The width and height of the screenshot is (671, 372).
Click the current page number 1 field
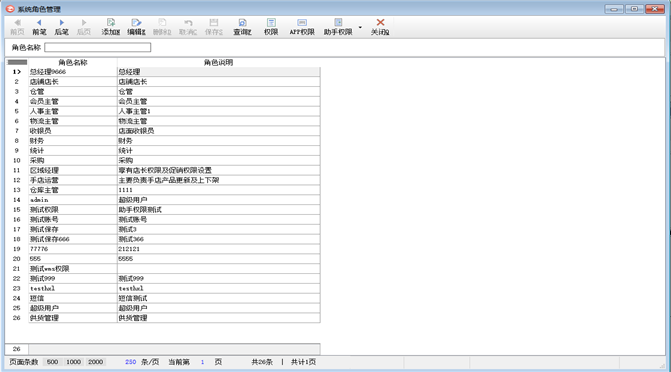tap(202, 362)
